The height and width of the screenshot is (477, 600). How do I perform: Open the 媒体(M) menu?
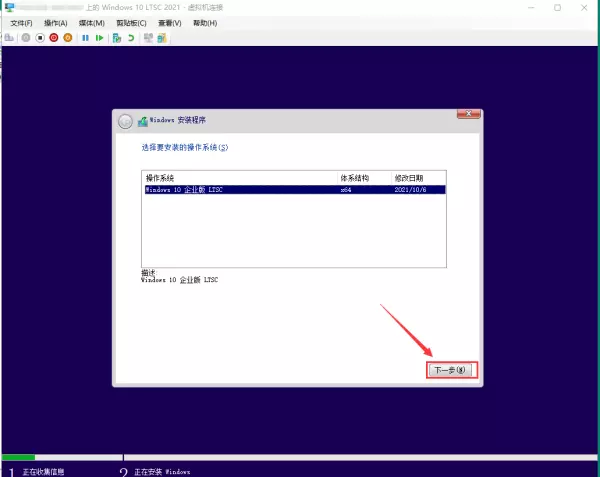[91, 23]
